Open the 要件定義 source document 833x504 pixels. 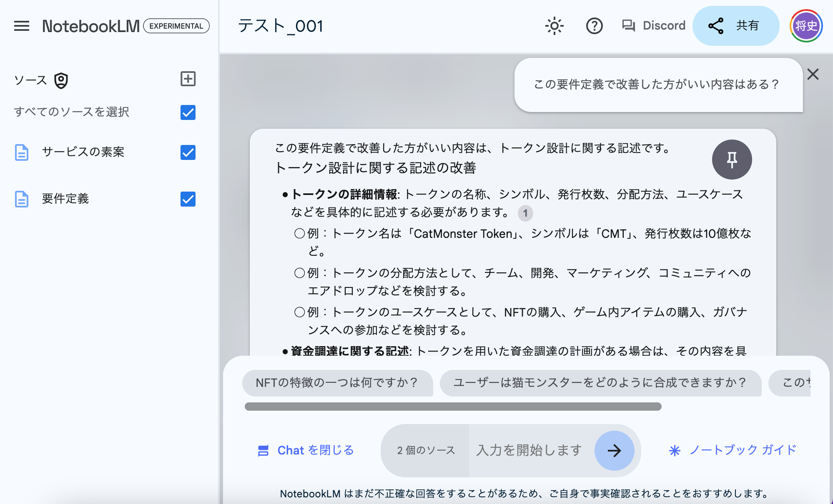[65, 199]
